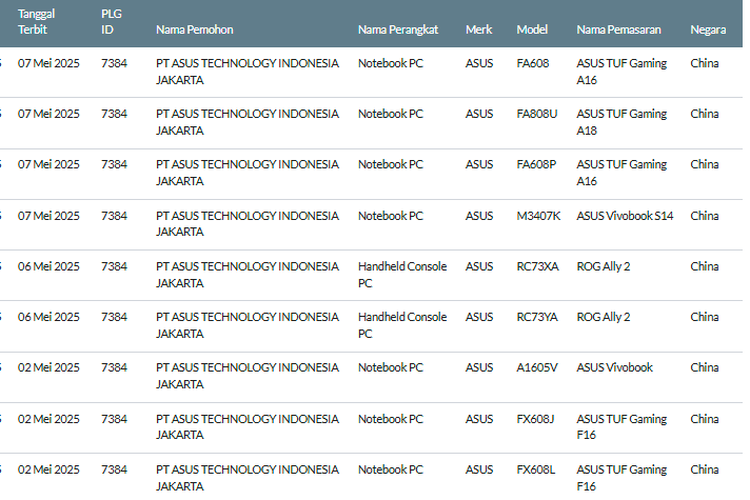Click PLG ID 7384 in FX608J row

114,419
